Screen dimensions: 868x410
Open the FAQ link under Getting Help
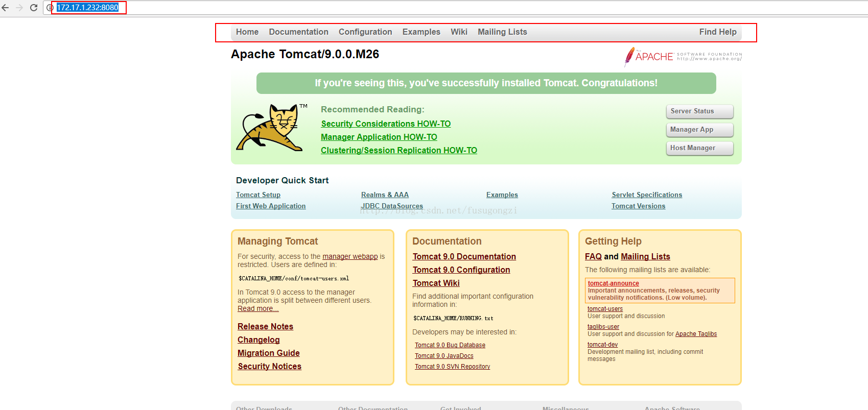pyautogui.click(x=593, y=256)
